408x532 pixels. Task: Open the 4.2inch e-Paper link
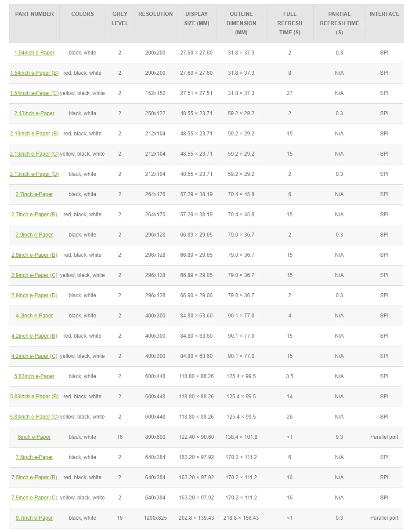pyautogui.click(x=34, y=316)
